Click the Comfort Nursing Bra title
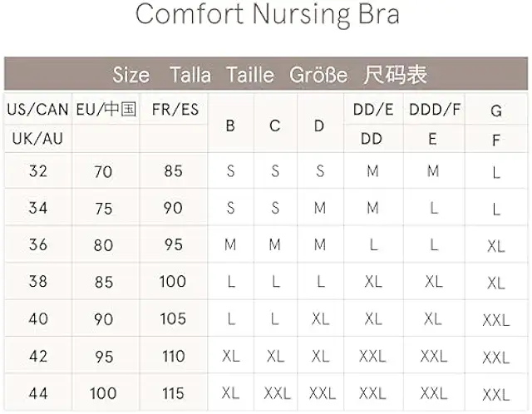 pyautogui.click(x=267, y=15)
